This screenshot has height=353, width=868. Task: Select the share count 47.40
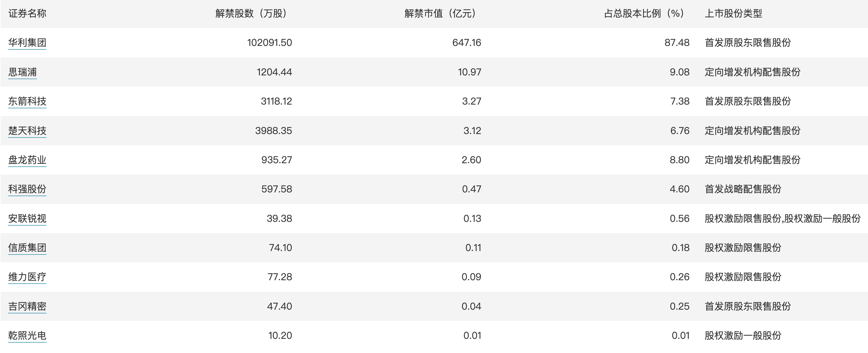(x=279, y=306)
